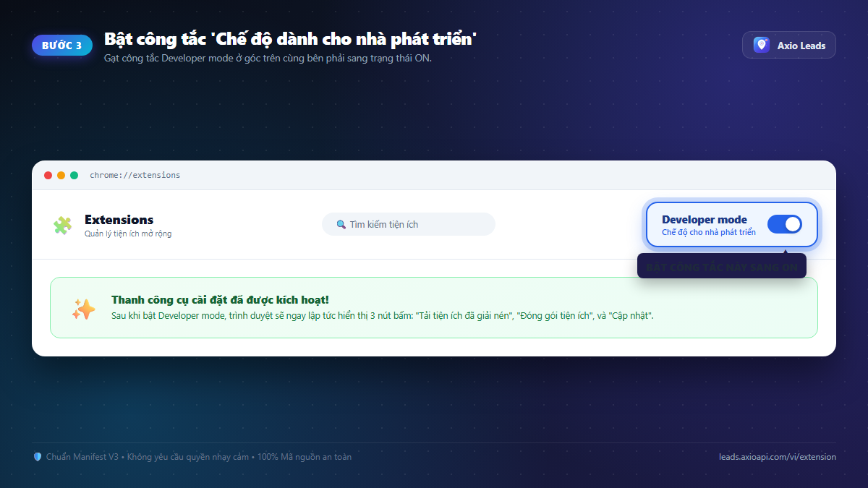Click the Axio Leads logo icon
Viewport: 868px width, 488px height.
pos(762,45)
